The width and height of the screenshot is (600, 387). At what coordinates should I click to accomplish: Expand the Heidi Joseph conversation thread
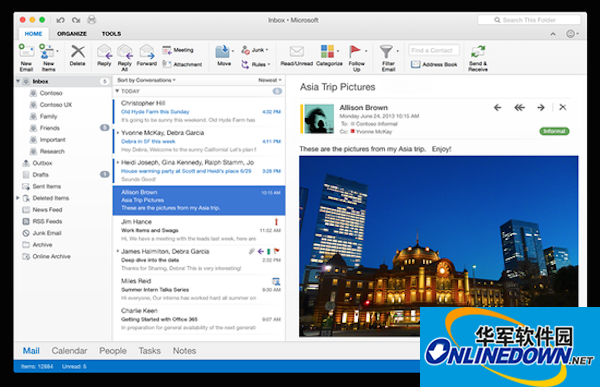117,162
